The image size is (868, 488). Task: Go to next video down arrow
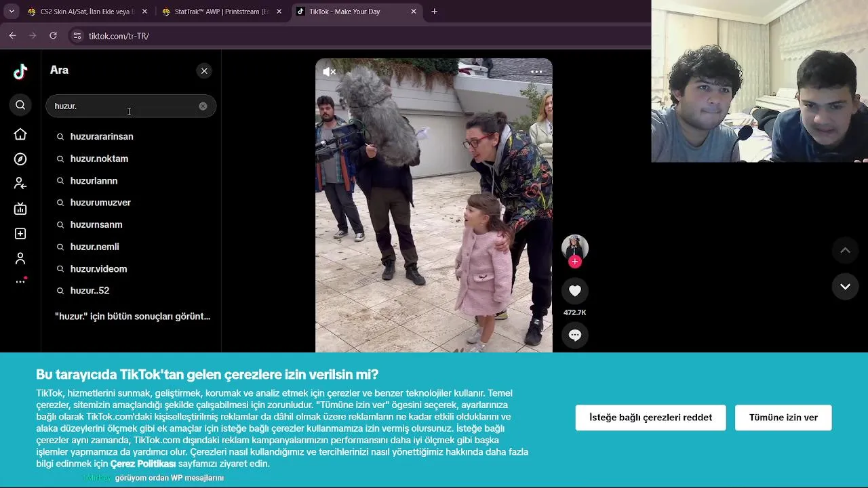click(x=845, y=286)
